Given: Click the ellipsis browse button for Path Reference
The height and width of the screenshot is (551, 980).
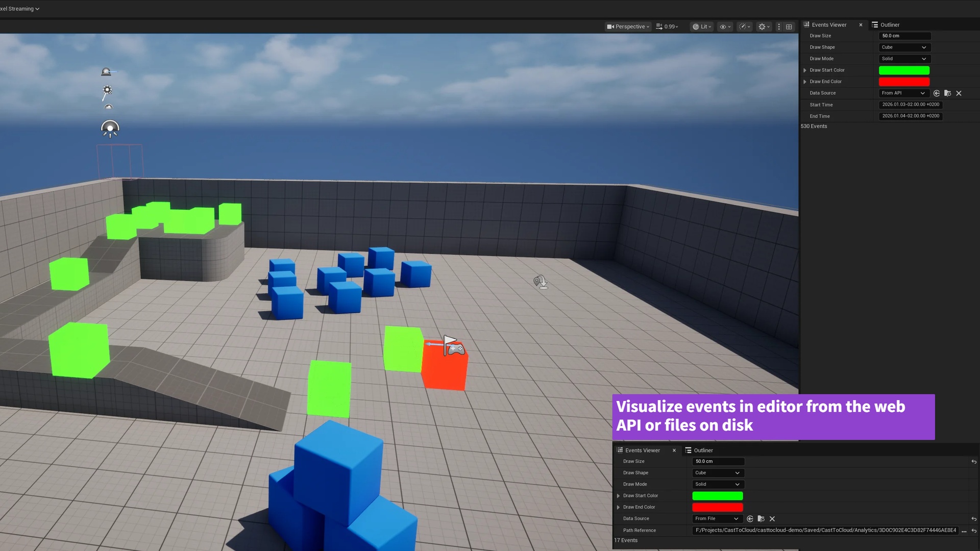Looking at the screenshot, I should (x=964, y=531).
